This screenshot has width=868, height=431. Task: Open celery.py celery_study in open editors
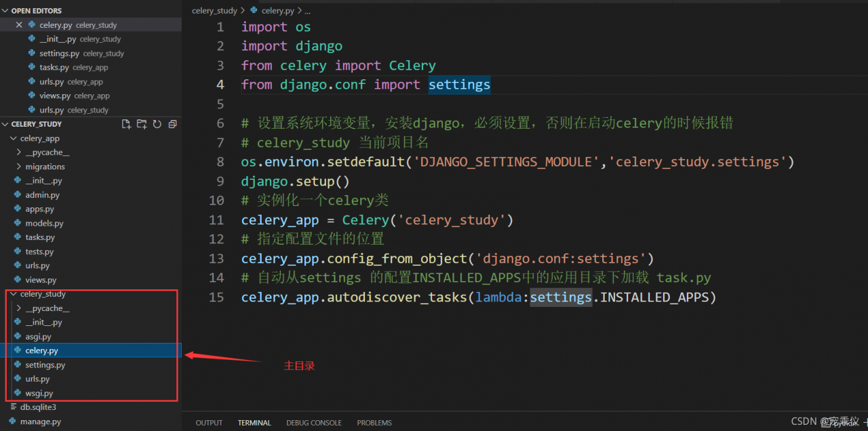coord(91,25)
